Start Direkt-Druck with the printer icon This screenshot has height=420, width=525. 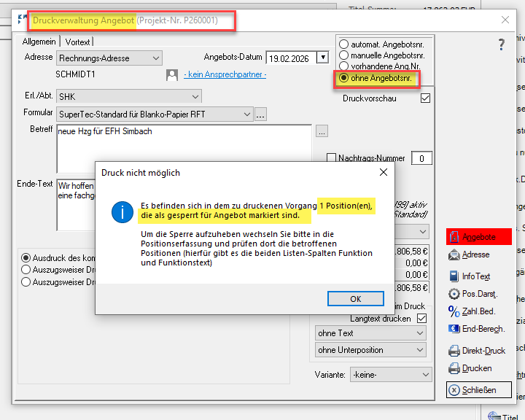pos(477,351)
